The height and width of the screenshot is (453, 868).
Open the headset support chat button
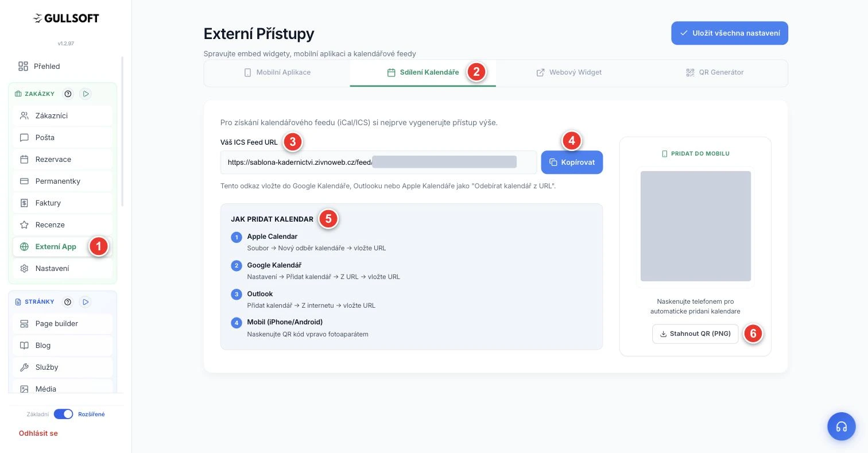(x=842, y=427)
